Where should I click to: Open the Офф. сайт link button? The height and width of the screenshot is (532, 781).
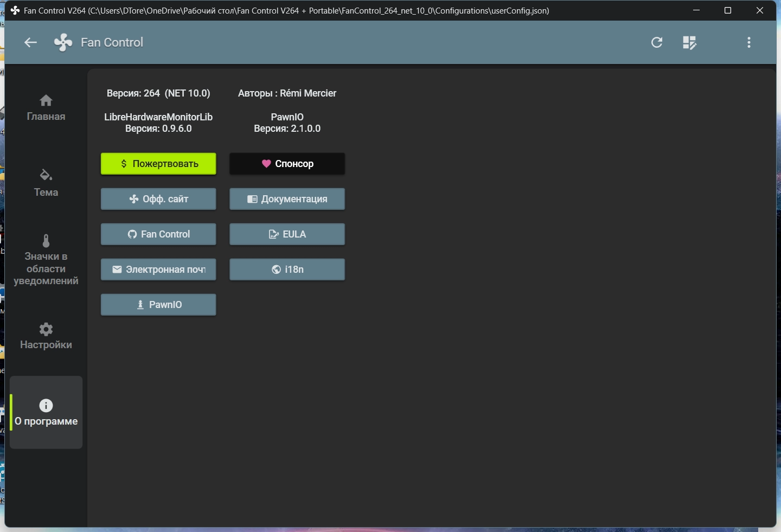(158, 199)
